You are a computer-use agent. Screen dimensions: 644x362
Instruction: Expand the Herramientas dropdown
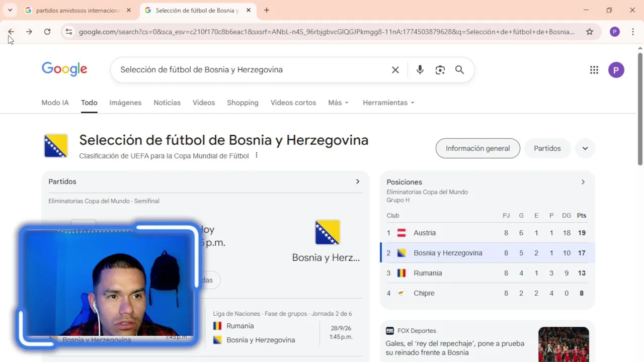tap(388, 103)
